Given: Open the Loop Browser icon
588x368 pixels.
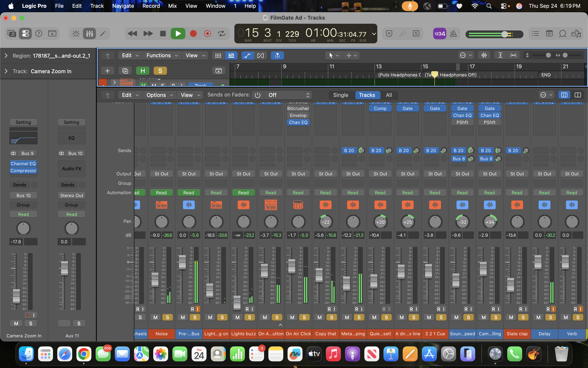Looking at the screenshot, I should (x=562, y=34).
